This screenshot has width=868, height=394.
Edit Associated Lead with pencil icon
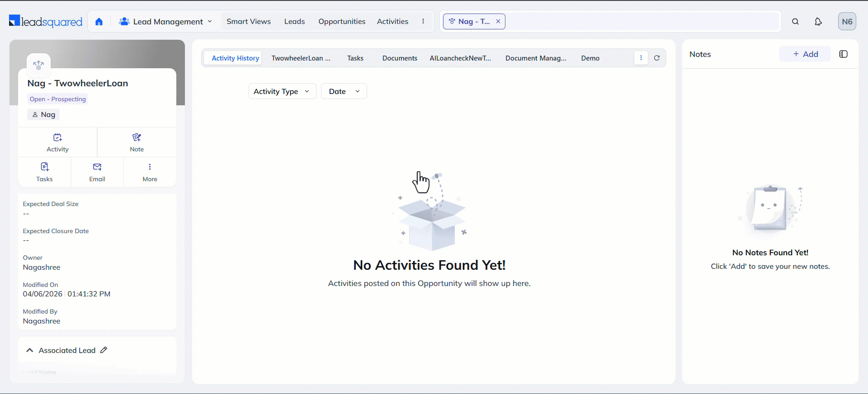(104, 350)
